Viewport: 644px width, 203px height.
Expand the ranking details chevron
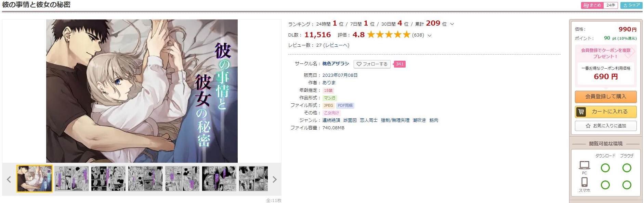click(x=452, y=24)
